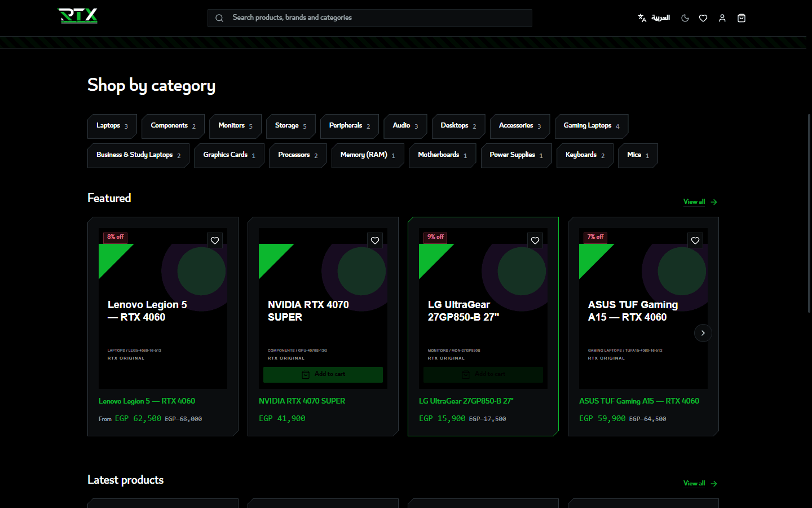Image resolution: width=812 pixels, height=508 pixels.
Task: Add NVIDIA RTX 4070 SUPER to cart
Action: pyautogui.click(x=323, y=374)
